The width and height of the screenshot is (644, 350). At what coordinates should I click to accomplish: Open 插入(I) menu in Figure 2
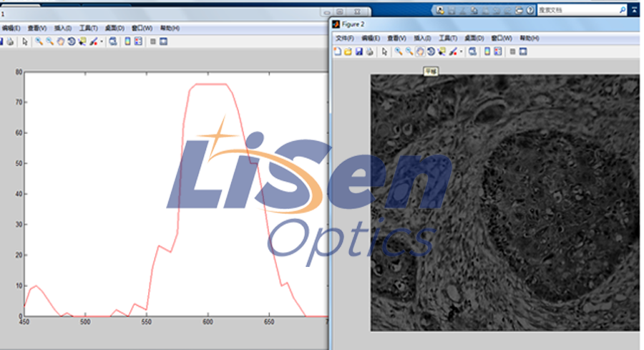click(x=422, y=38)
